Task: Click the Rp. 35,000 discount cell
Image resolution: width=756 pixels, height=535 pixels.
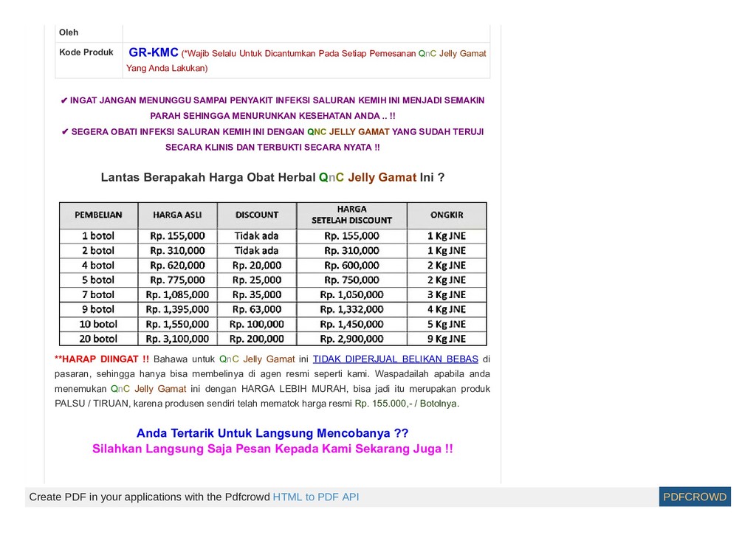Action: click(256, 295)
